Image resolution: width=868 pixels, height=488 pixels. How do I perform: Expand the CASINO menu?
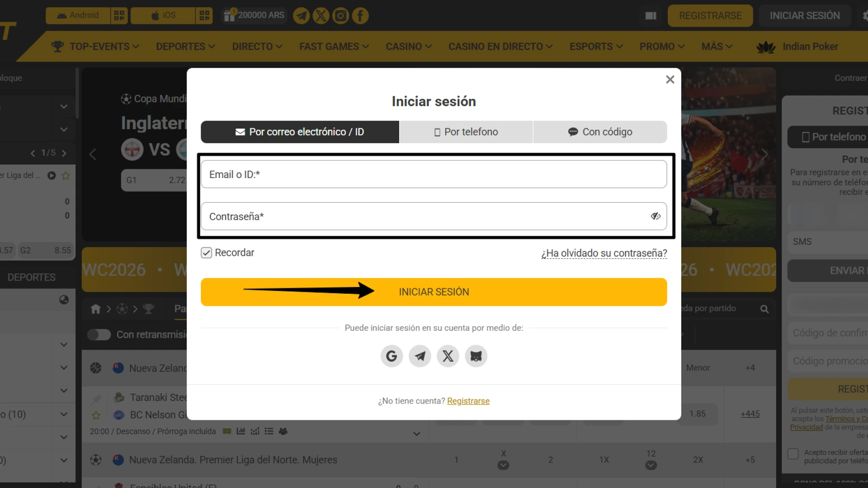point(409,47)
